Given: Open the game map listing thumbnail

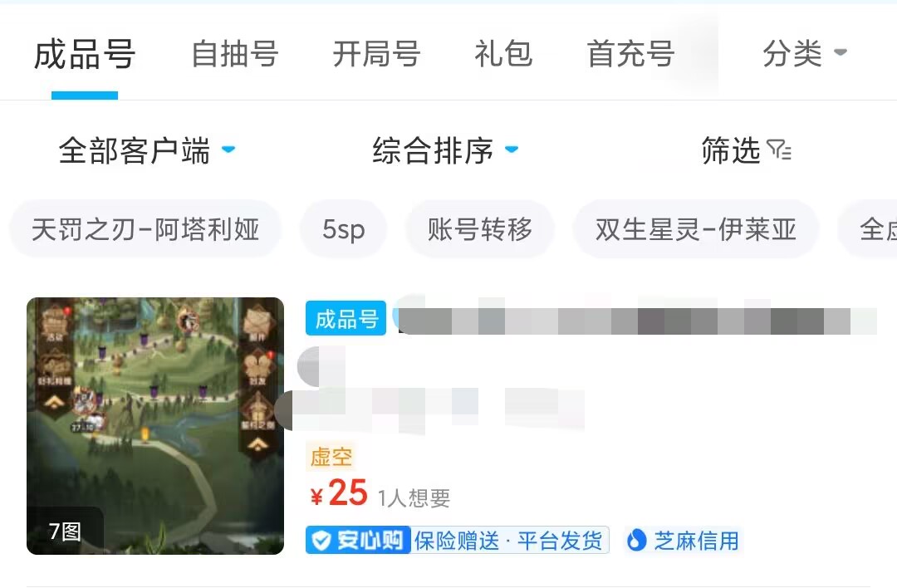Looking at the screenshot, I should [x=155, y=426].
